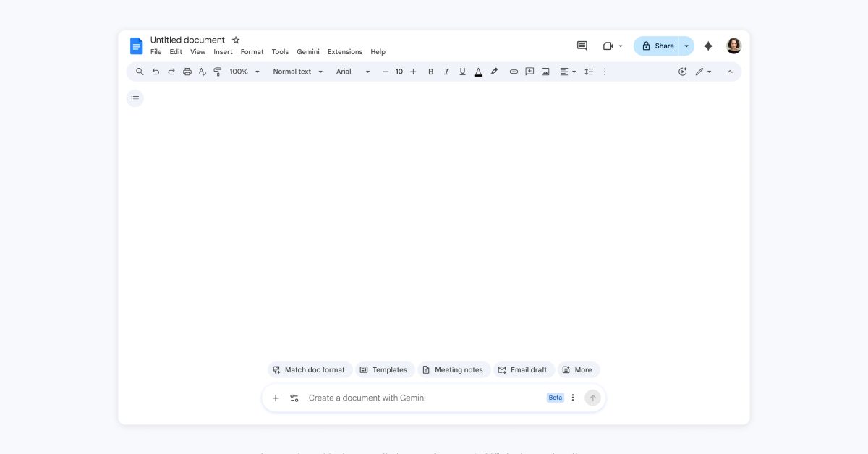Toggle bold formatting
This screenshot has height=454, width=868.
point(431,72)
